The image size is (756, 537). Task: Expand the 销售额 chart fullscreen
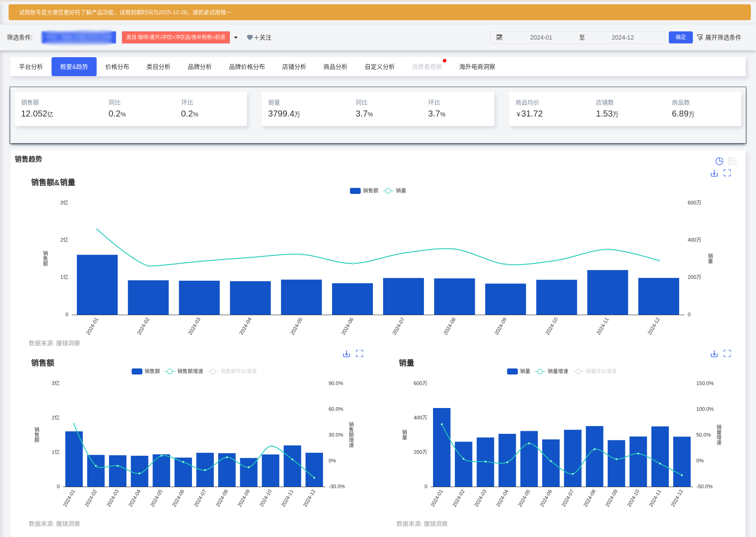pyautogui.click(x=360, y=353)
